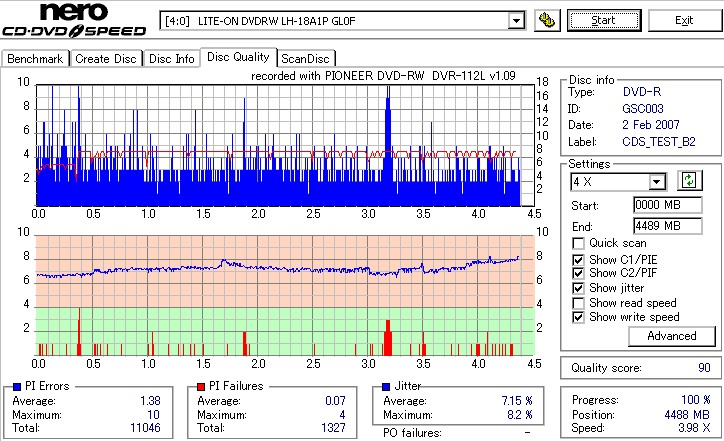The width and height of the screenshot is (724, 441).
Task: Click the red PI Failures legend square
Action: click(x=201, y=387)
